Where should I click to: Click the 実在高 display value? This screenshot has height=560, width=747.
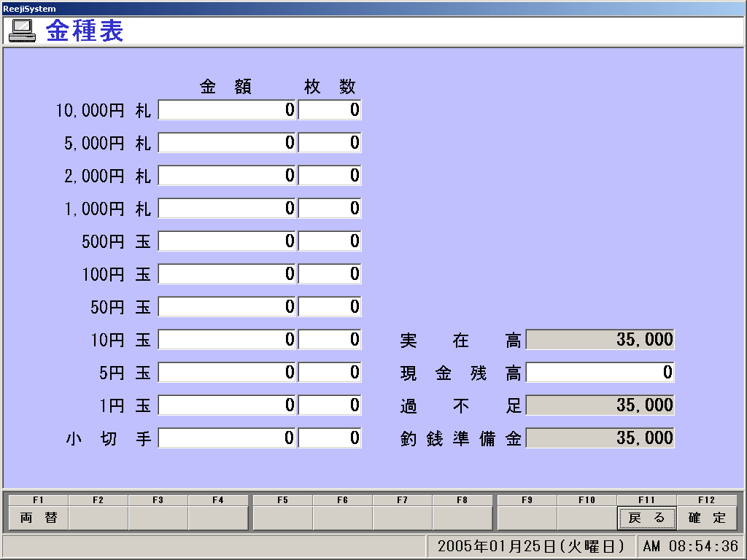tap(600, 340)
